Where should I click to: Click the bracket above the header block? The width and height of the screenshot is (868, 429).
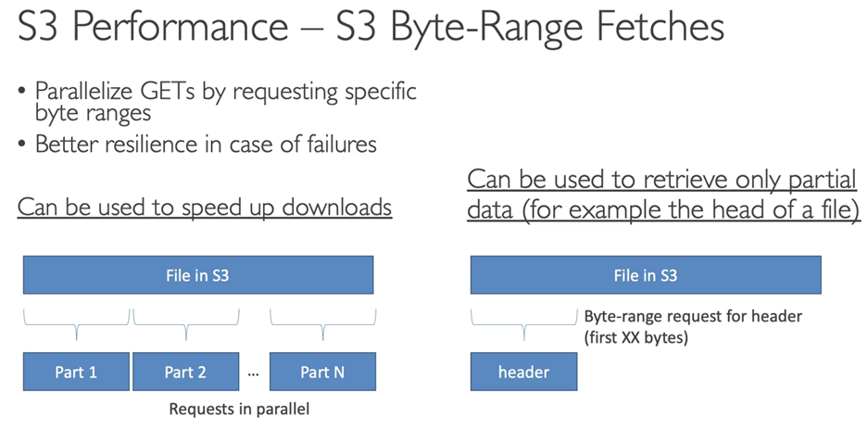(x=523, y=323)
